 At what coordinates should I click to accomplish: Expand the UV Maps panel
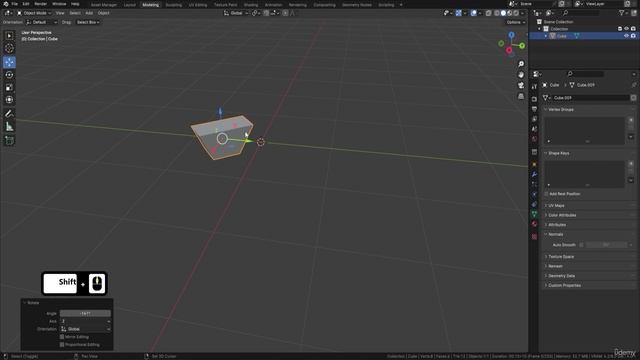[556, 206]
